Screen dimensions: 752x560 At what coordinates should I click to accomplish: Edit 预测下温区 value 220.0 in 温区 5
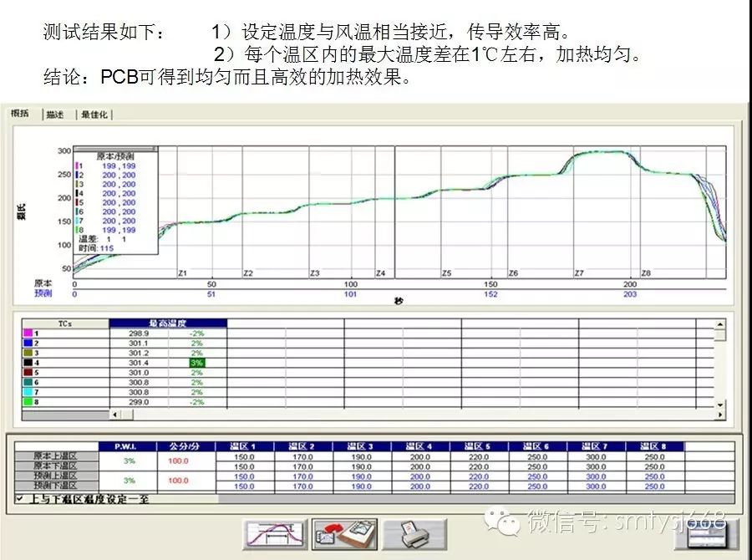click(x=479, y=486)
